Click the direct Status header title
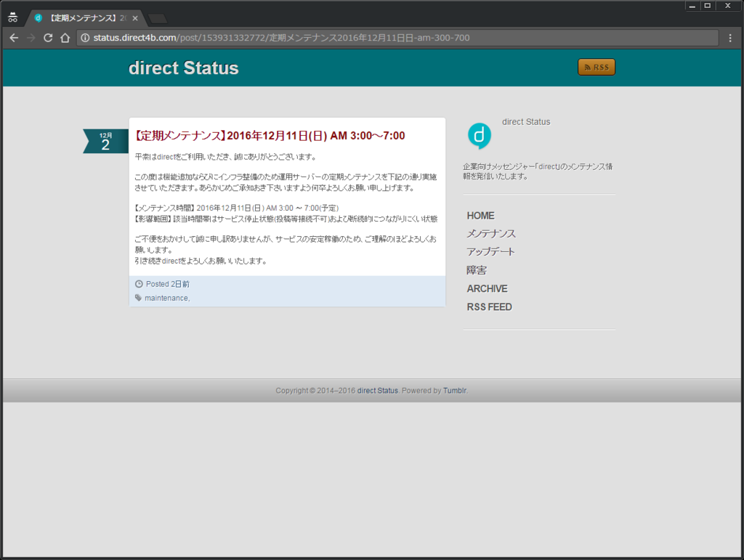The height and width of the screenshot is (560, 744). pos(184,68)
